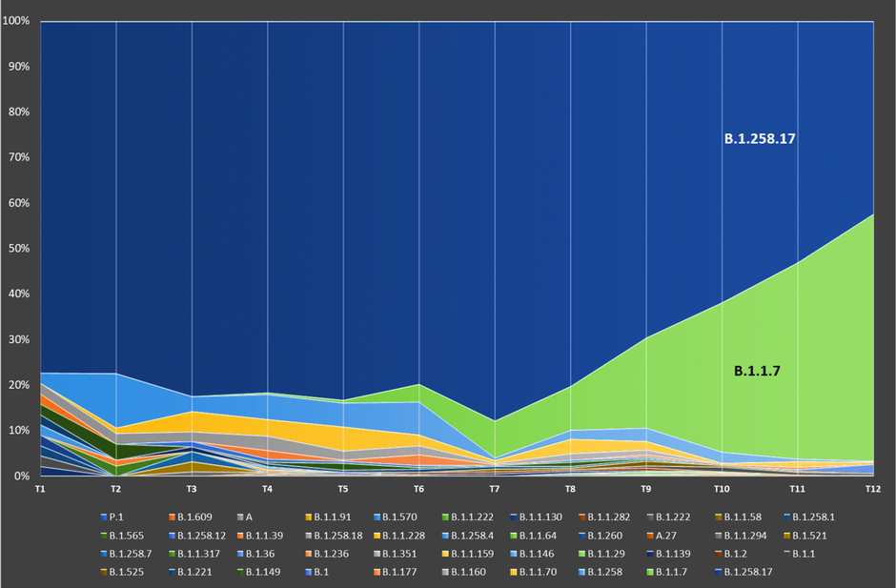
Task: Click the B.1.1.29 legend entry
Action: (606, 553)
